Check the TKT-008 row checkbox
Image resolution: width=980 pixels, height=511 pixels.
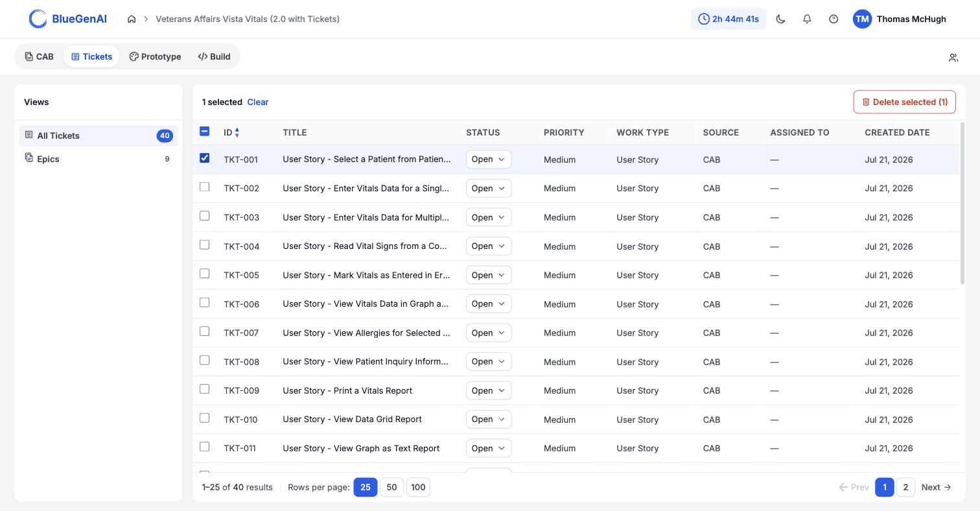pos(204,360)
